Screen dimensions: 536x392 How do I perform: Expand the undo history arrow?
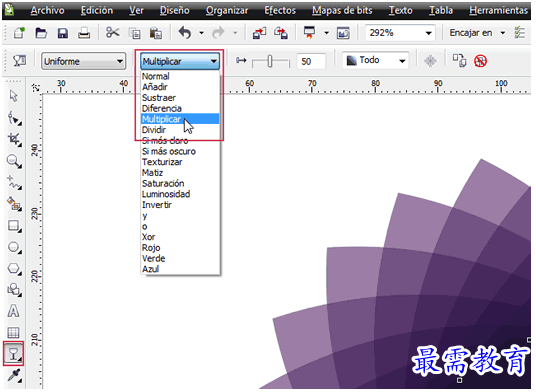click(201, 33)
